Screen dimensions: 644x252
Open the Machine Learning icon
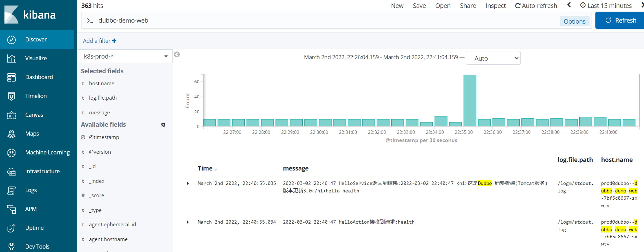tap(11, 153)
